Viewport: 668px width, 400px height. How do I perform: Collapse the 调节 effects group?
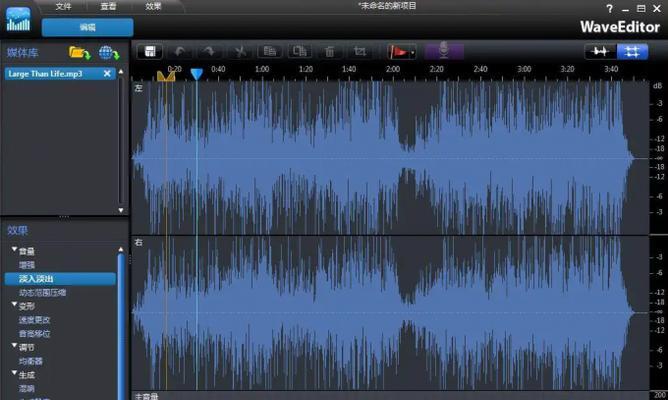14,346
